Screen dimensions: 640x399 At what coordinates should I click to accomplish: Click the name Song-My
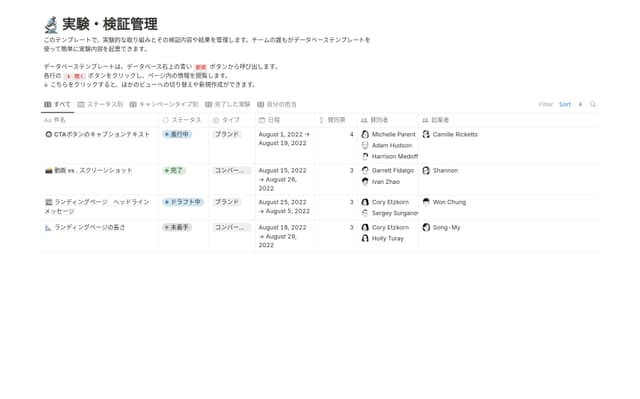[x=447, y=227]
